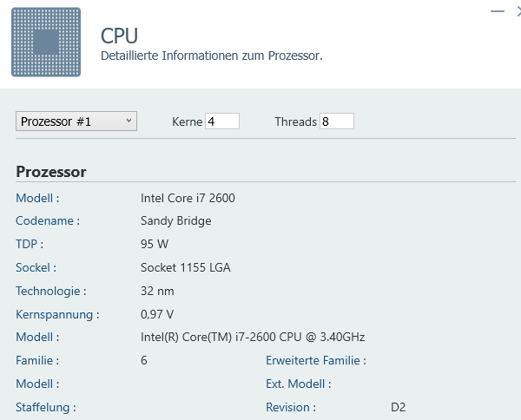Click the 'Technologie :' label
Viewport: 521px width, 420px height.
tap(51, 292)
